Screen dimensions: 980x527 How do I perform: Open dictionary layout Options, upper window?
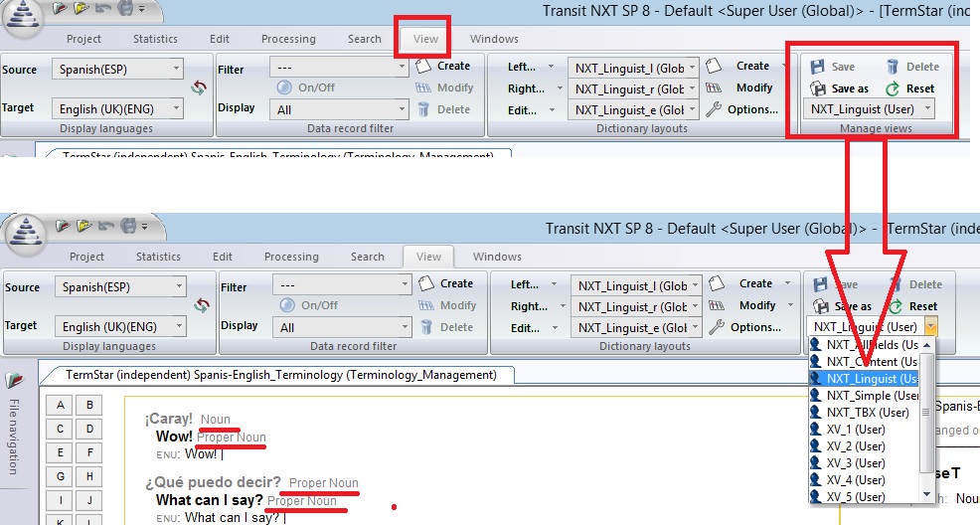742,109
